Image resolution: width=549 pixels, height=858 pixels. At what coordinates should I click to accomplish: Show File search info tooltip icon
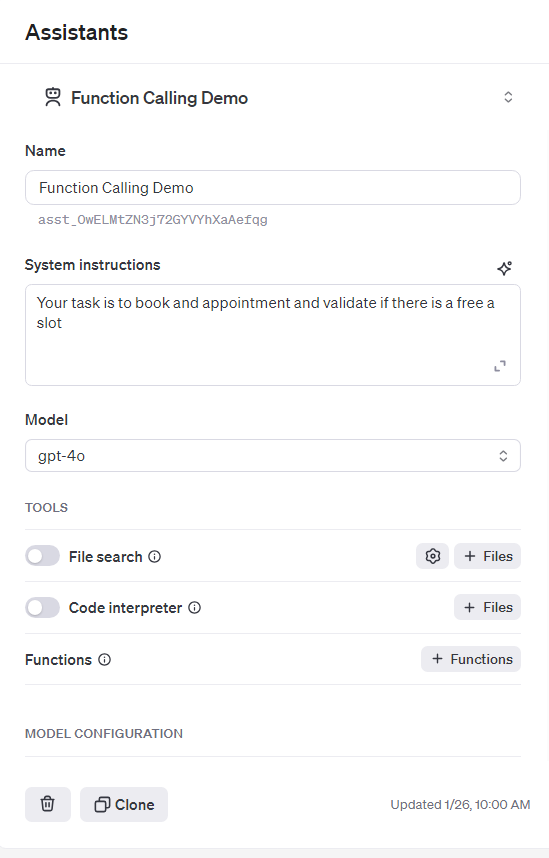[155, 556]
